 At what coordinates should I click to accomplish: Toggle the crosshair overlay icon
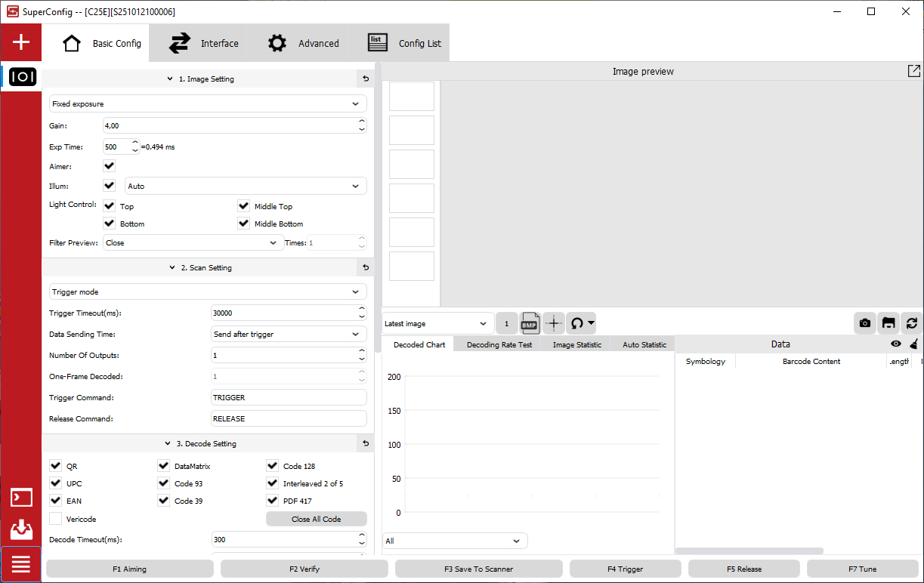554,323
